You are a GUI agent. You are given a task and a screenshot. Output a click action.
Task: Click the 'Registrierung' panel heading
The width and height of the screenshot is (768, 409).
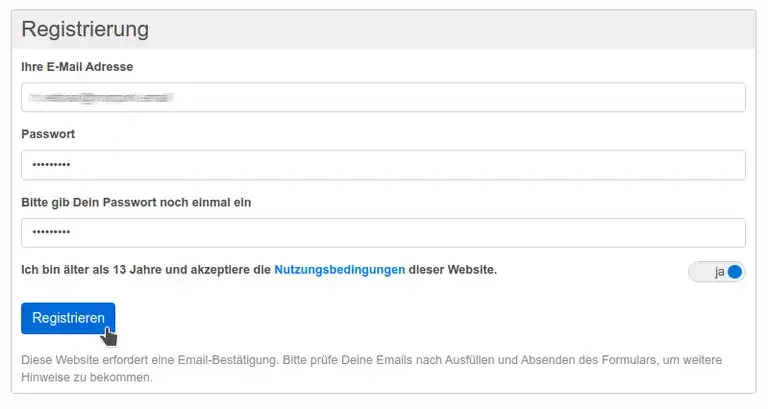coord(85,29)
